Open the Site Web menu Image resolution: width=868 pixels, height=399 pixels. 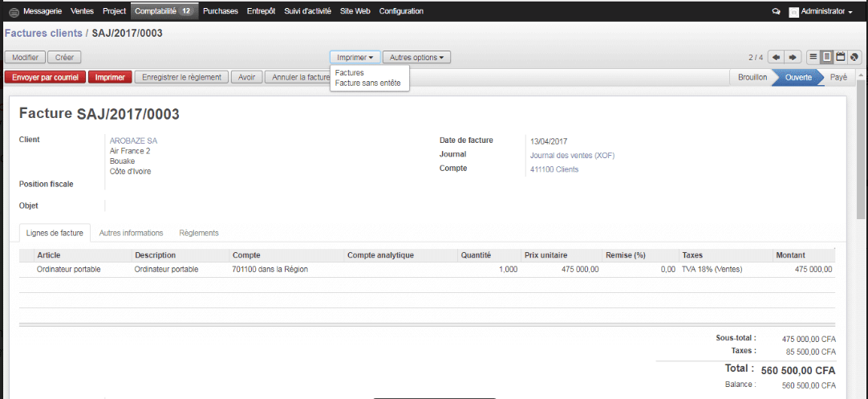355,11
